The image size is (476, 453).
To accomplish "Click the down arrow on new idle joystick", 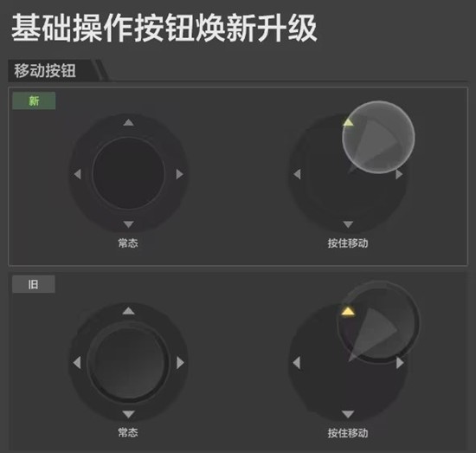I will coord(128,224).
